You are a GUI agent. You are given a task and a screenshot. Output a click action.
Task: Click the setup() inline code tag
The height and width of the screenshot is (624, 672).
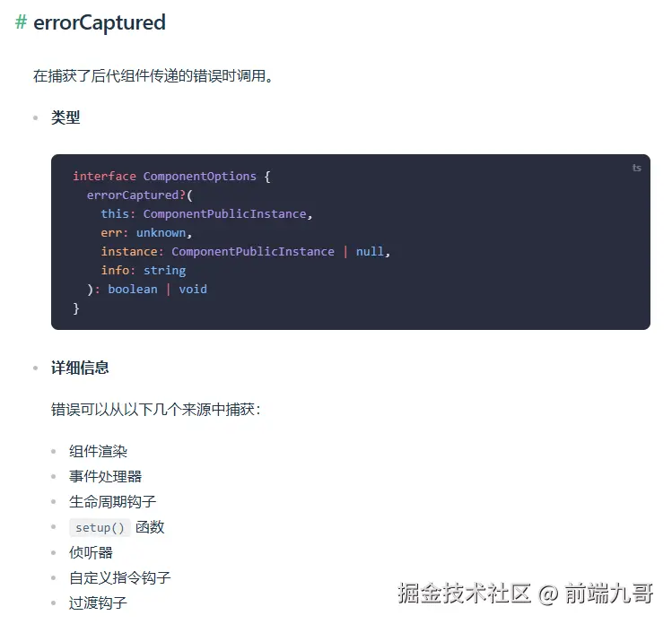click(100, 528)
